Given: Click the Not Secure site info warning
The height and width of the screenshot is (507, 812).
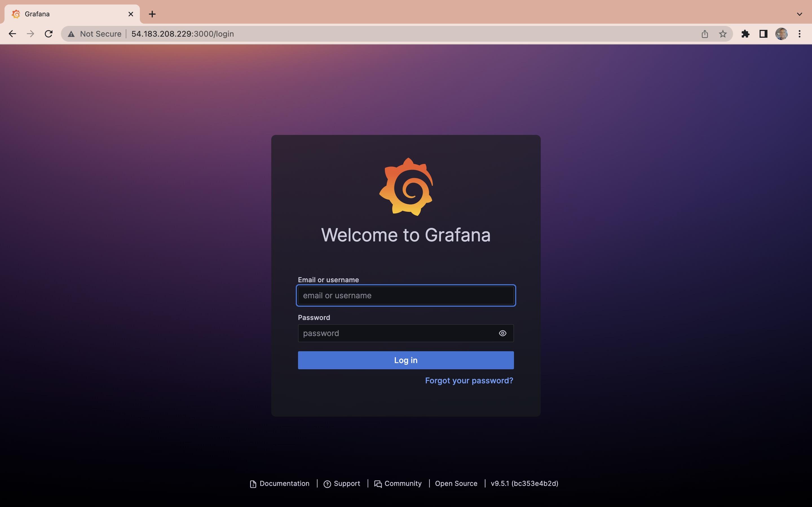Looking at the screenshot, I should click(x=95, y=34).
